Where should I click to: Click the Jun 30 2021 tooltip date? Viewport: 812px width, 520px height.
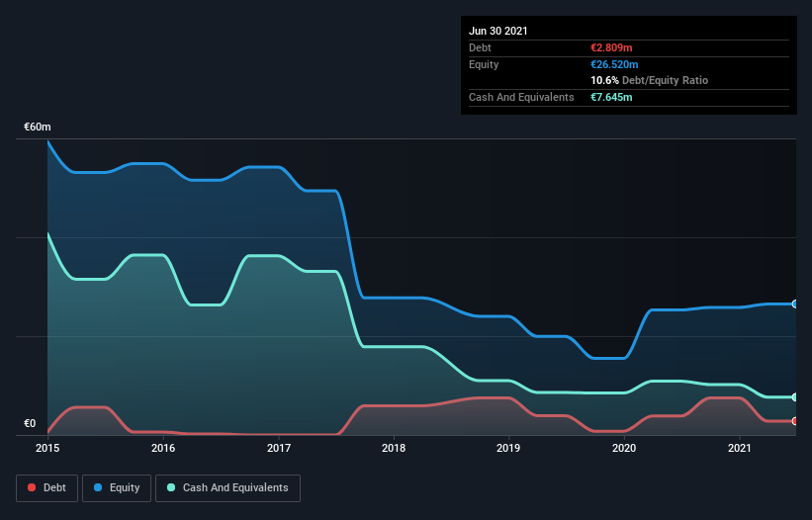click(x=498, y=31)
